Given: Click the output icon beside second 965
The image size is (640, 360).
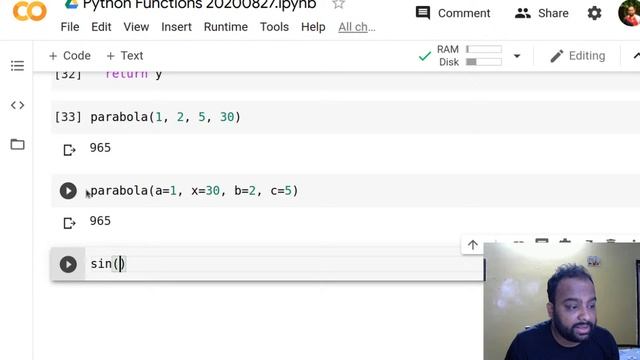Looking at the screenshot, I should pos(69,223).
